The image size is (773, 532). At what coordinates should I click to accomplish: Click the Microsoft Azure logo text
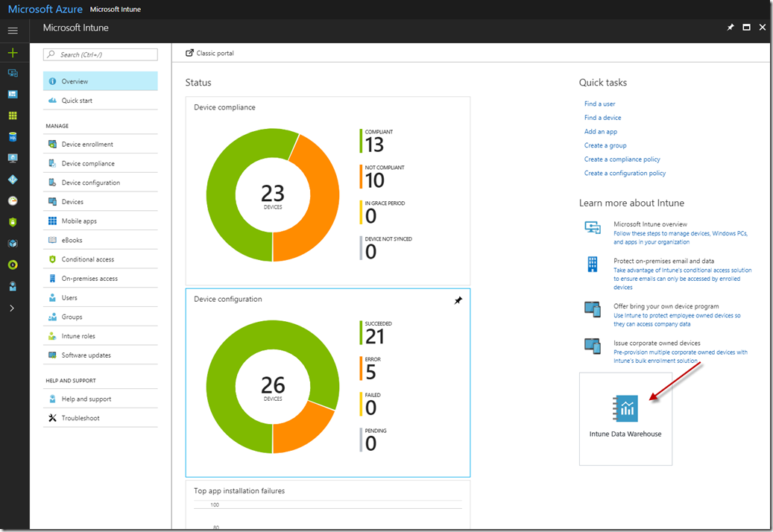tap(45, 10)
